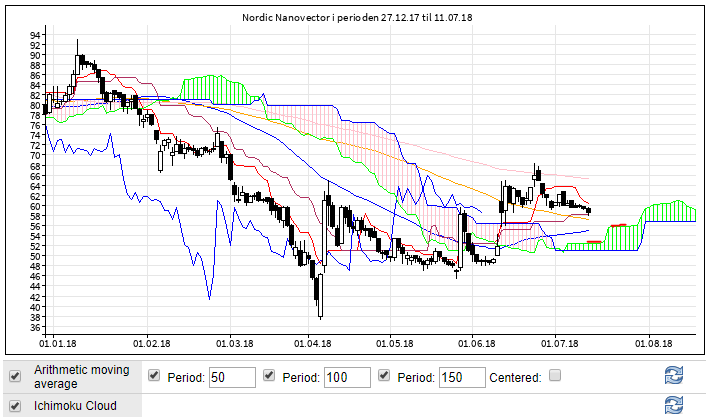Viewport: 706px width, 417px height.
Task: Click refresh icon in Ichimoku Cloud row
Action: coord(674,405)
